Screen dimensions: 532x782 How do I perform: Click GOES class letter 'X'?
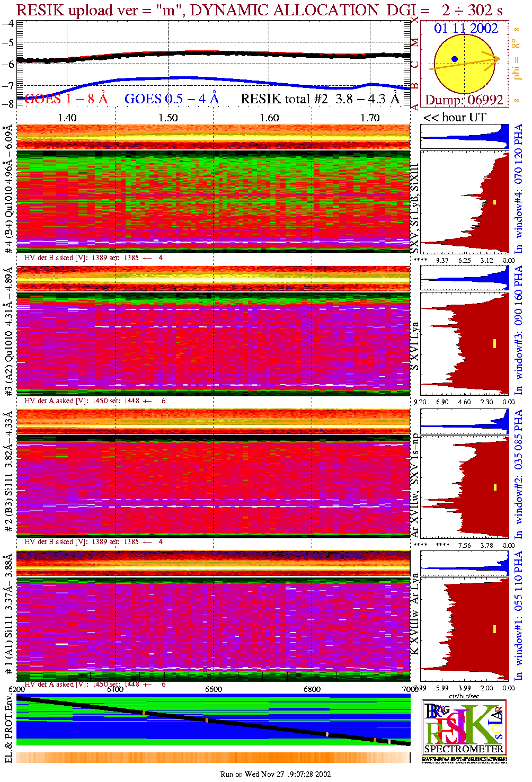415,20
